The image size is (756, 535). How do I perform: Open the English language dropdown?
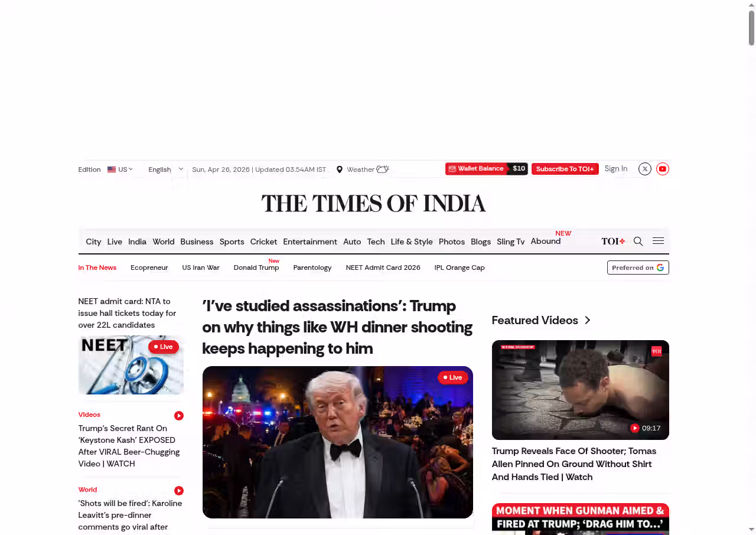[x=165, y=169]
